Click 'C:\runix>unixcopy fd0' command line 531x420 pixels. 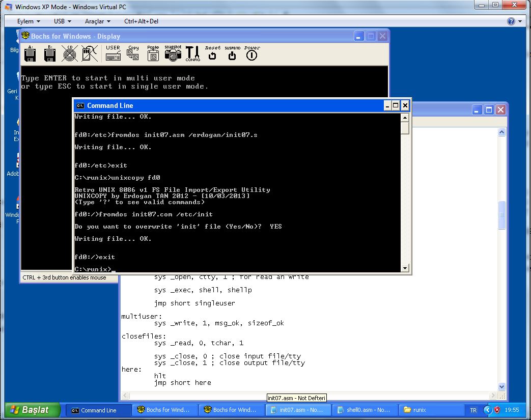117,178
